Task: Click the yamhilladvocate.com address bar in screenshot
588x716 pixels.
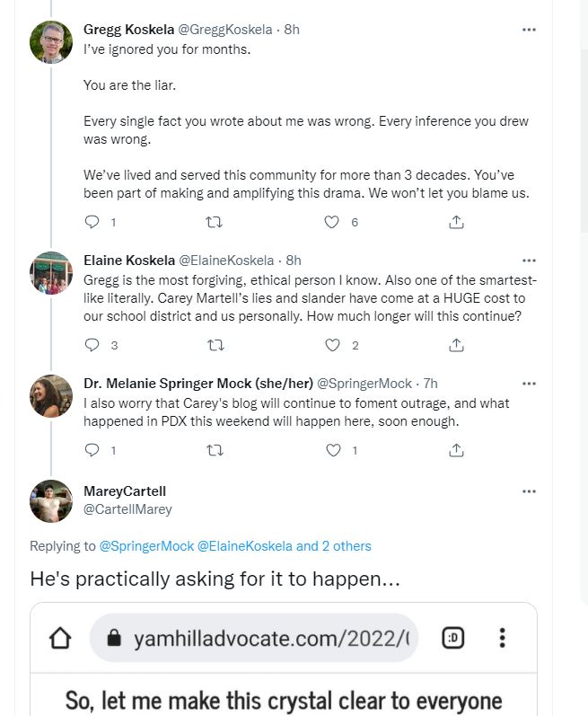Action: (260, 639)
